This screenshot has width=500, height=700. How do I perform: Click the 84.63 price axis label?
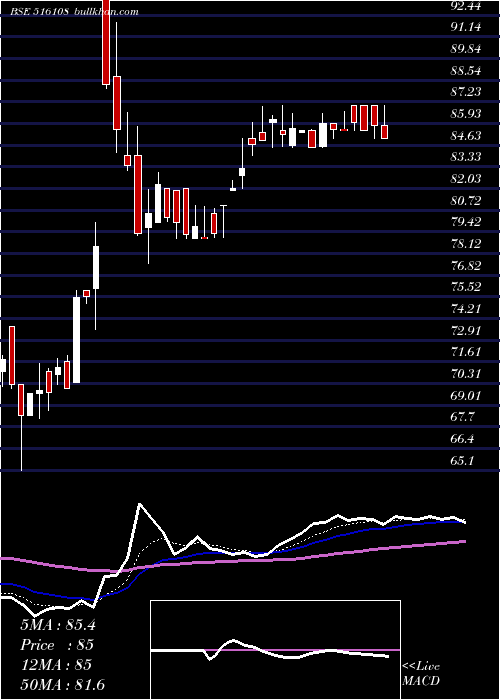pyautogui.click(x=465, y=135)
